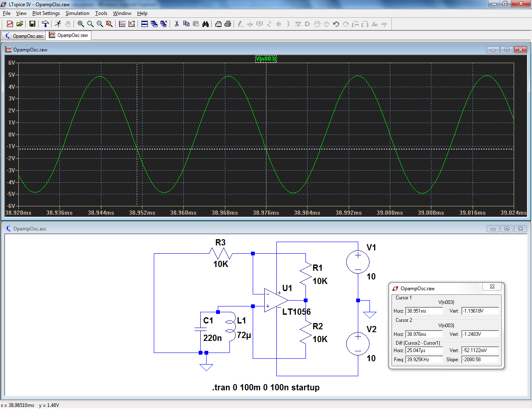Click the Copy icon in toolbar
Image resolution: width=532 pixels, height=409 pixels.
(x=186, y=24)
